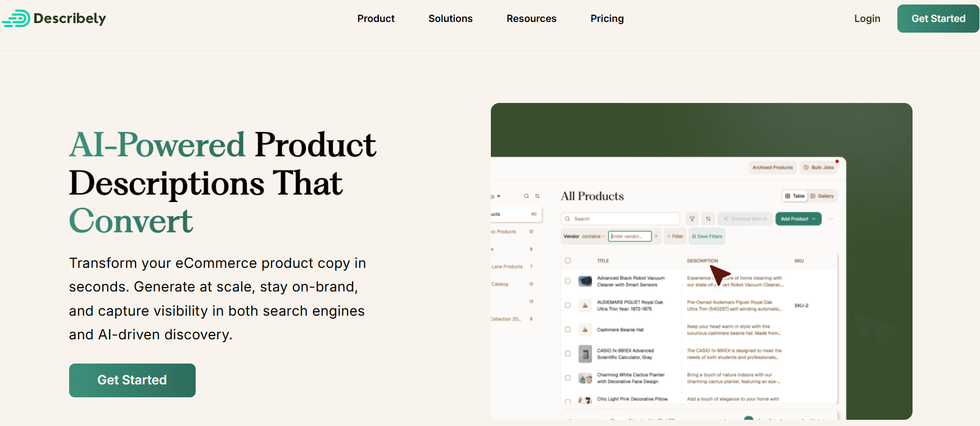Click the CASIO calculator product thumbnail
This screenshot has height=426, width=980.
tap(585, 354)
